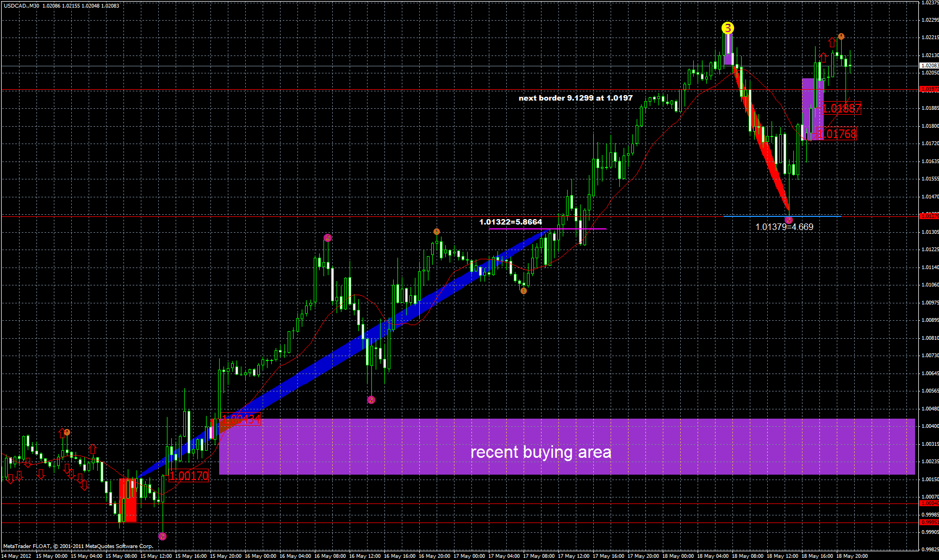Click the "1.01322=5.8664" measurement label
This screenshot has width=939, height=560.
pos(509,222)
